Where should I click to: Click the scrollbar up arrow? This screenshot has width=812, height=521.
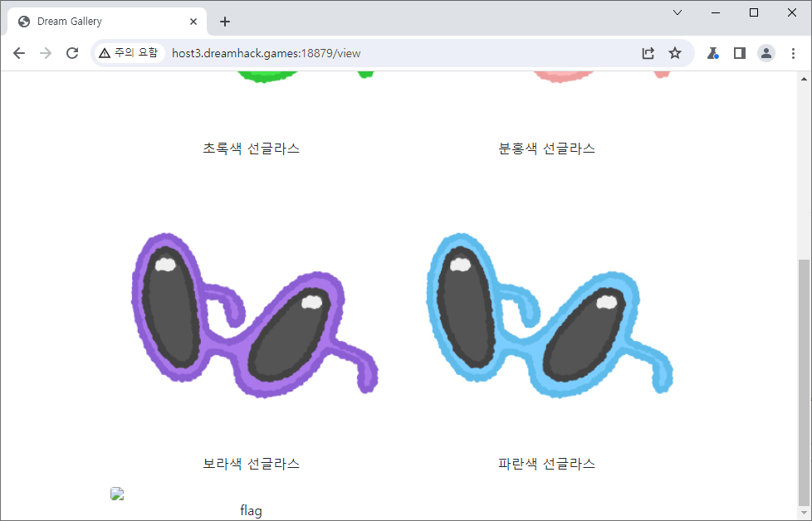803,79
